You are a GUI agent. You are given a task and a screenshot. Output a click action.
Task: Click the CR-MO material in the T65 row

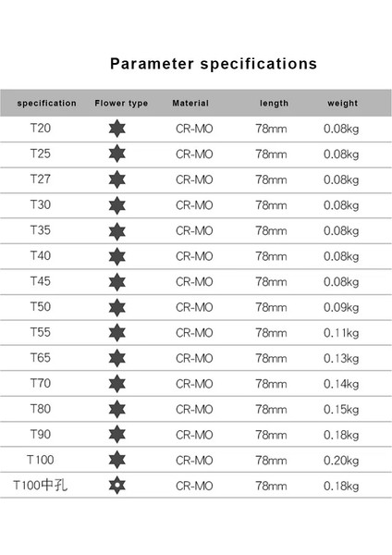coord(194,358)
